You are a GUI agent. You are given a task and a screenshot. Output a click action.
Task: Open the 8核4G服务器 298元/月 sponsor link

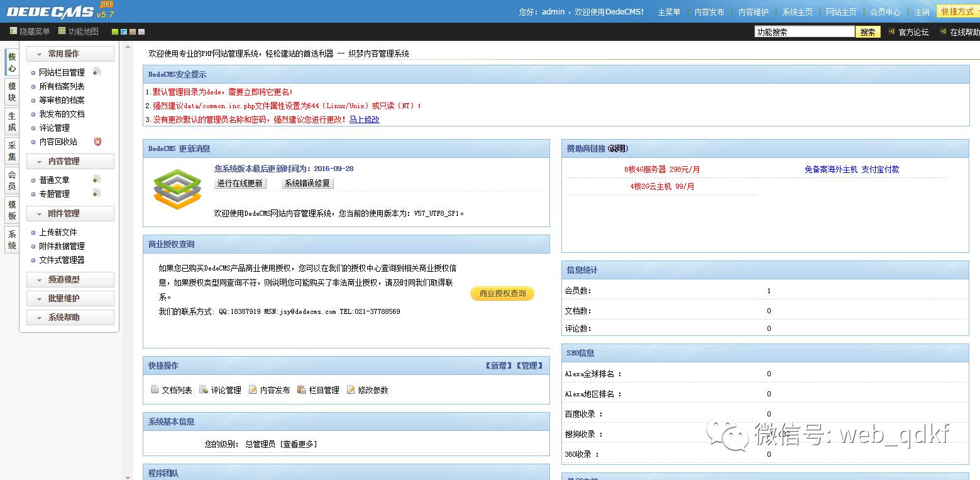pyautogui.click(x=662, y=169)
